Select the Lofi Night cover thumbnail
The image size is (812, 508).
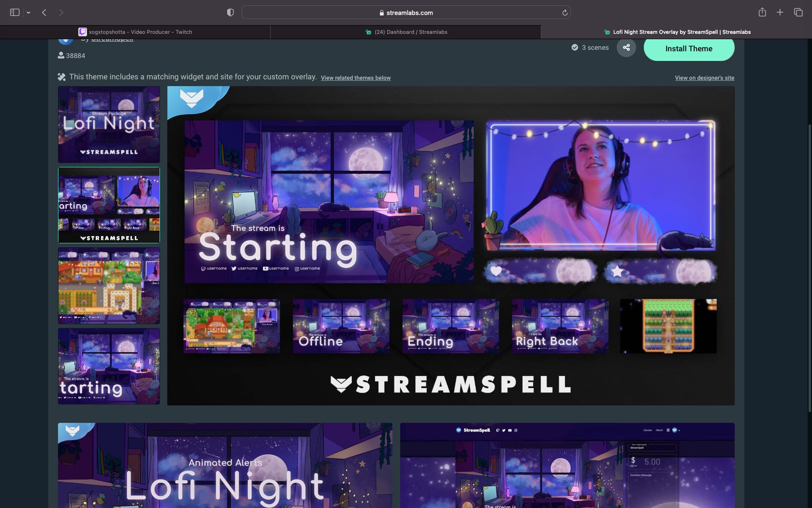[x=109, y=124]
